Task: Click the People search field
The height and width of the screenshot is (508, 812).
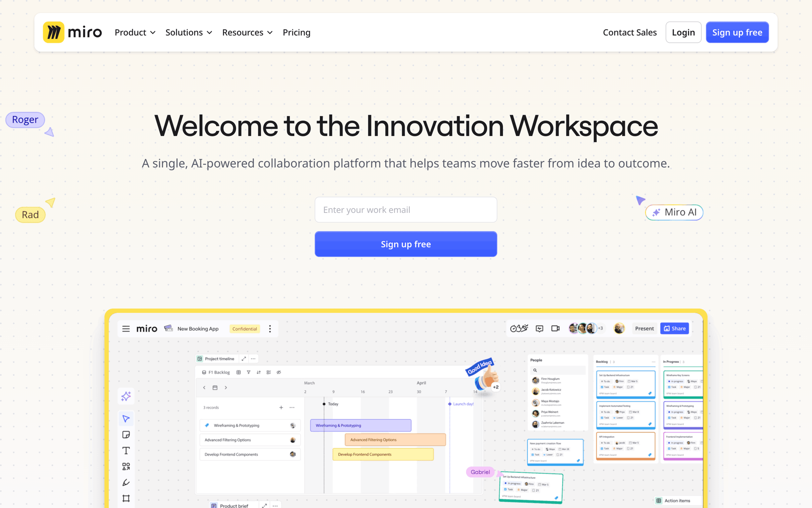Action: tap(558, 370)
